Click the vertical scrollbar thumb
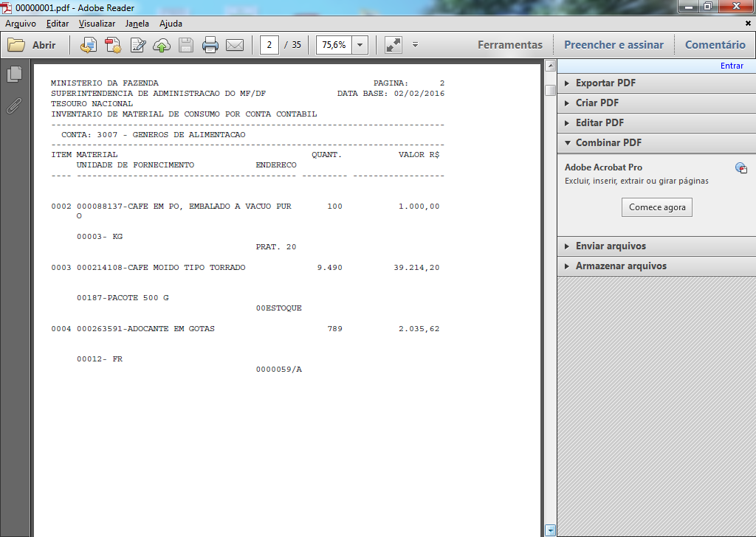The height and width of the screenshot is (537, 756). (x=550, y=90)
